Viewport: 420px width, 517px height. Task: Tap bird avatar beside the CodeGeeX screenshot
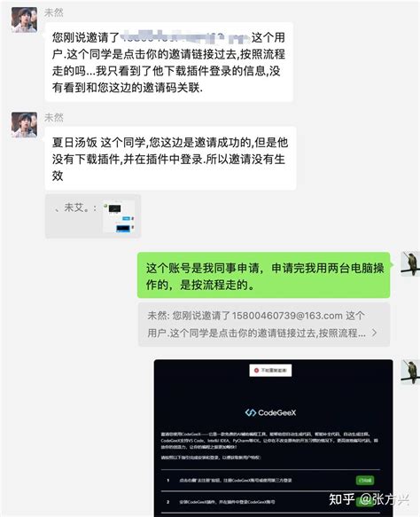(410, 372)
